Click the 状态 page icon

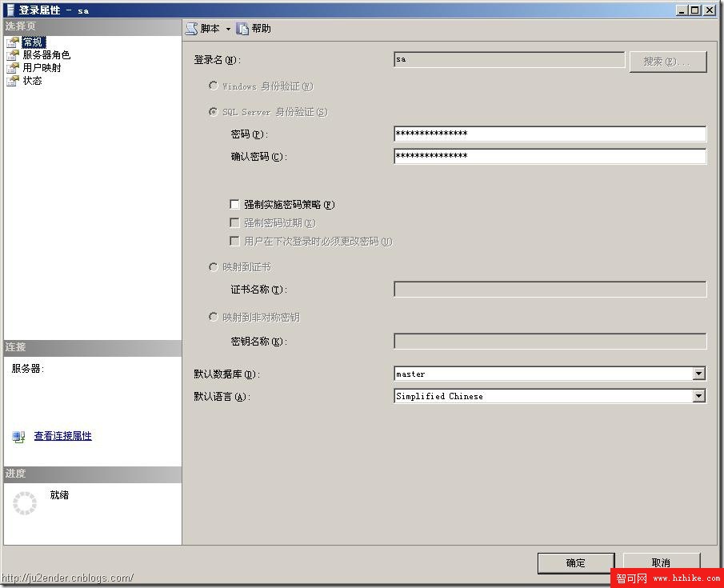(13, 82)
